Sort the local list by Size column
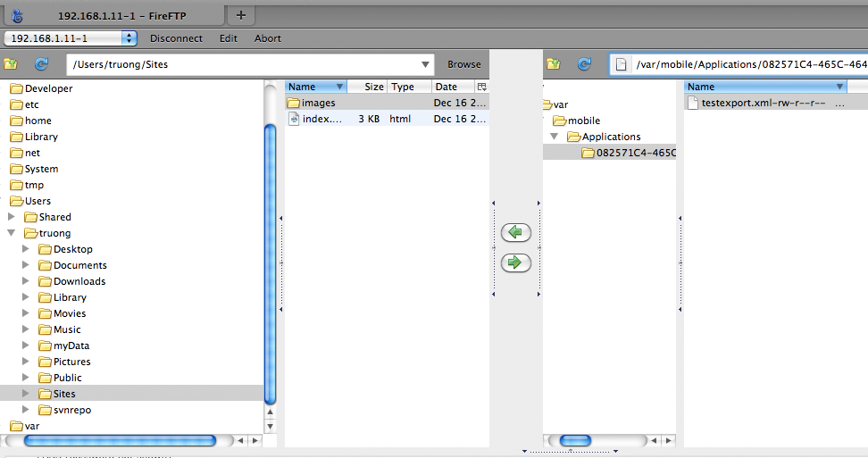Image resolution: width=868 pixels, height=458 pixels. [368, 87]
